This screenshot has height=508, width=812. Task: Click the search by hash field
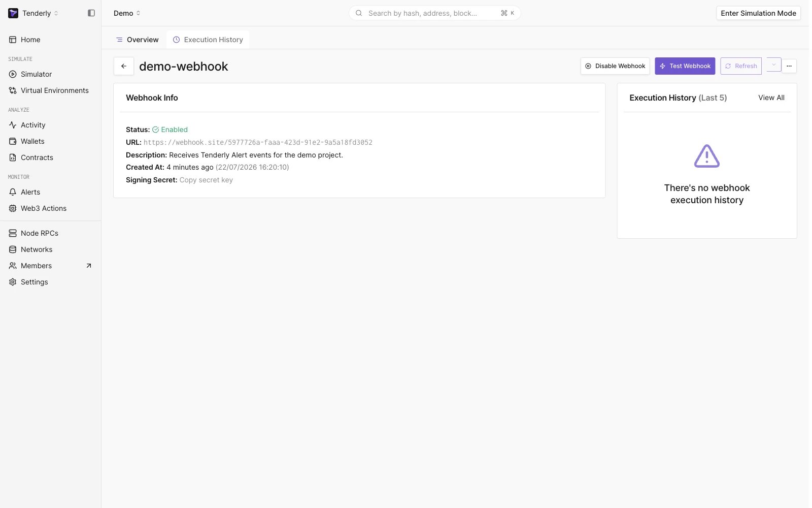pos(434,13)
